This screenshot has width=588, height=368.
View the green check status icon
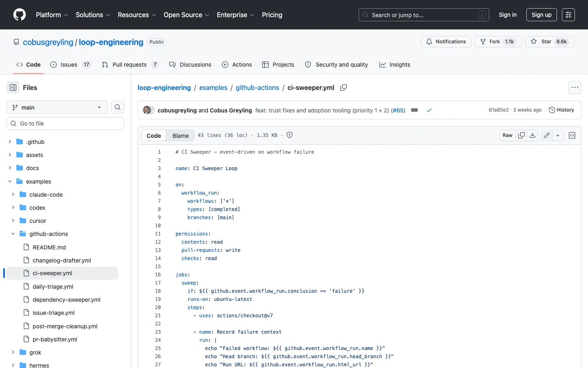coord(429,110)
